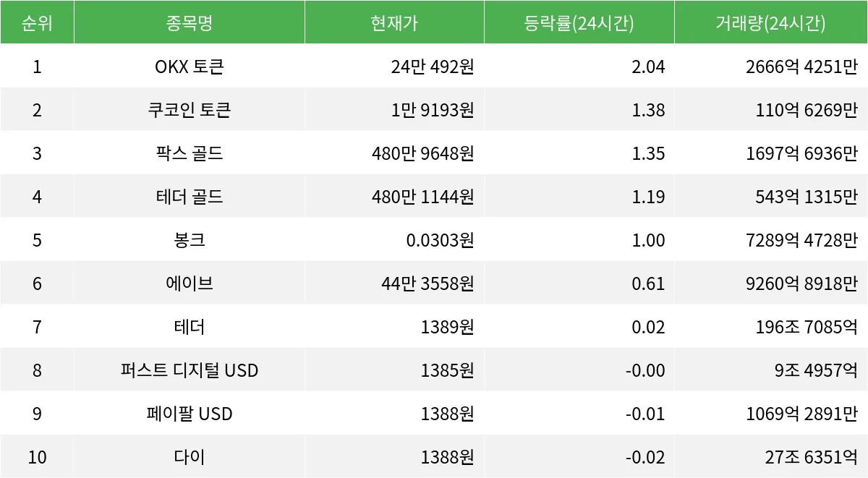Click the 등락률(24시간) column header

tap(579, 22)
